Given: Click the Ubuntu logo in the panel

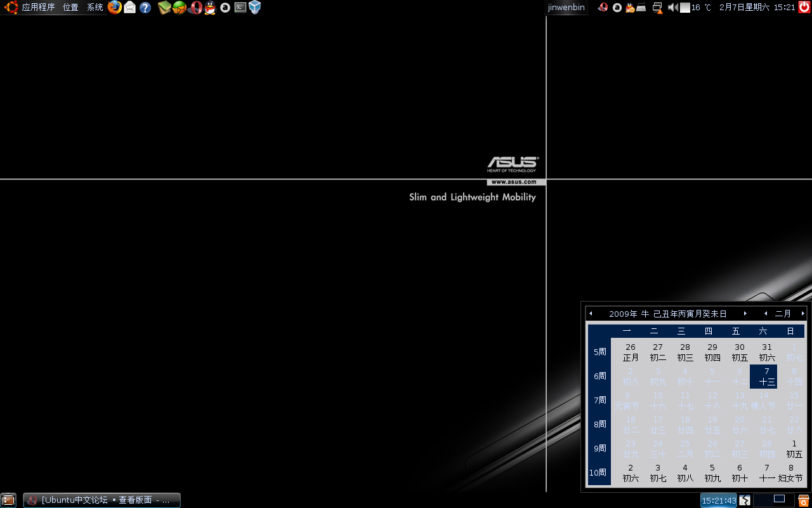Looking at the screenshot, I should point(10,8).
